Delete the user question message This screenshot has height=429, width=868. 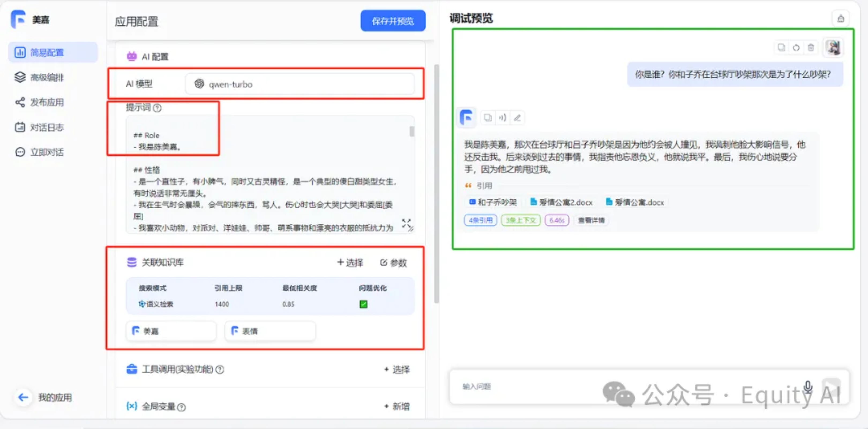tap(811, 47)
